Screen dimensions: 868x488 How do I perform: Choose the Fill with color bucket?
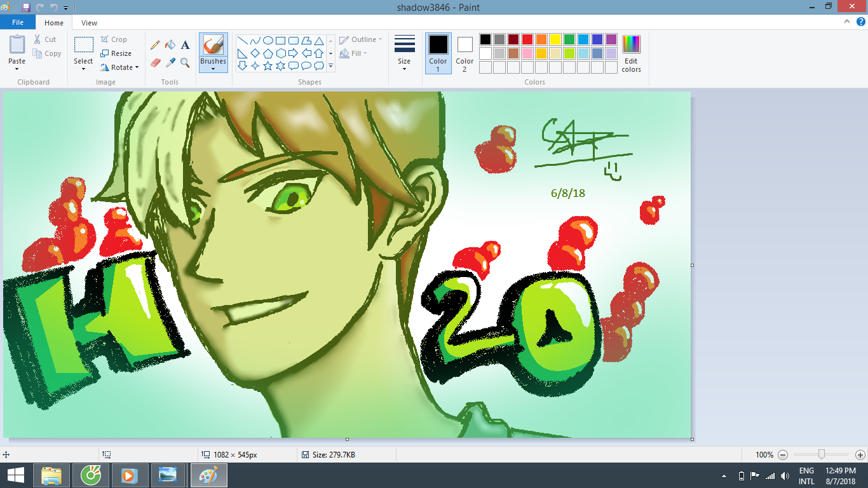click(x=170, y=45)
